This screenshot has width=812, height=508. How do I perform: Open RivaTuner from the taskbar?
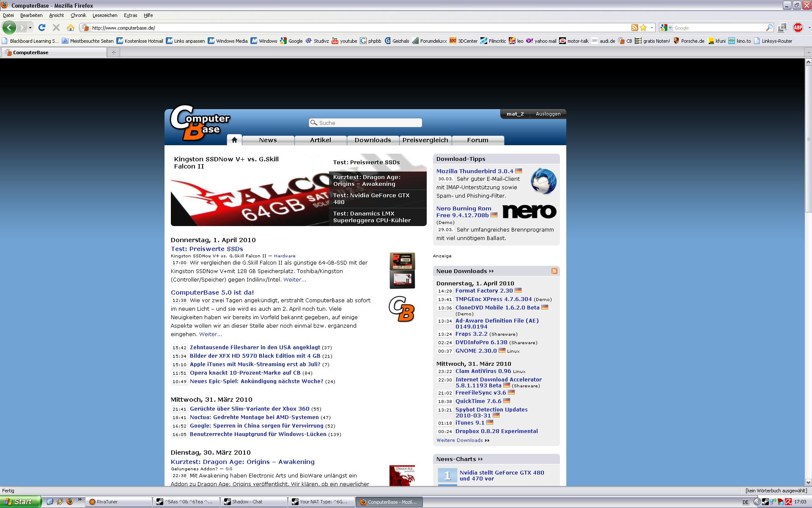click(x=118, y=502)
